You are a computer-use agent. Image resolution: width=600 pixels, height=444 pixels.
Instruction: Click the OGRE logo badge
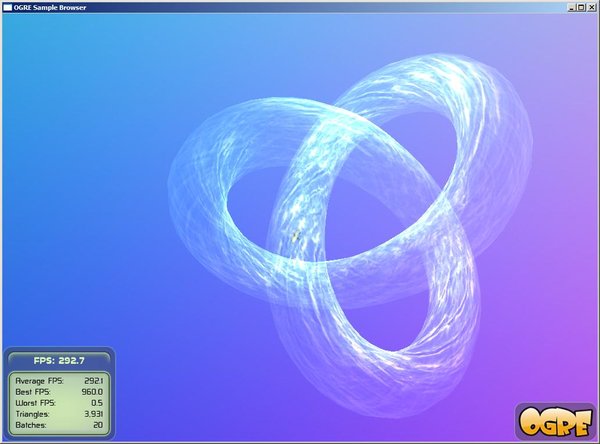[555, 421]
